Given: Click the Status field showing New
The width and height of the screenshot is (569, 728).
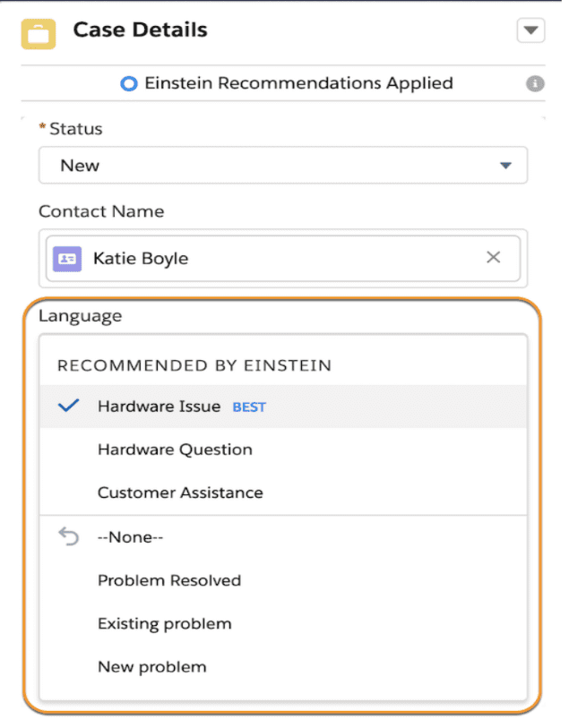Looking at the screenshot, I should [269, 166].
